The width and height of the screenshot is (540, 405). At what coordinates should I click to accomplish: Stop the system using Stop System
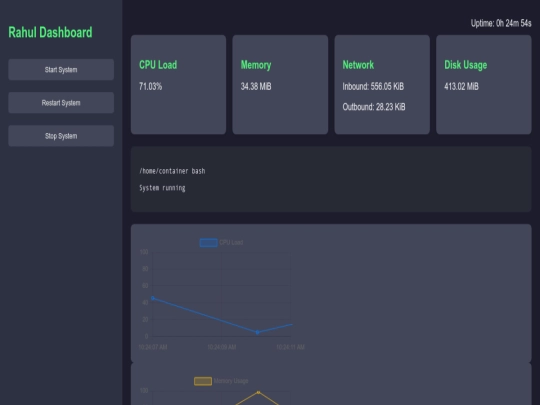pyautogui.click(x=61, y=136)
